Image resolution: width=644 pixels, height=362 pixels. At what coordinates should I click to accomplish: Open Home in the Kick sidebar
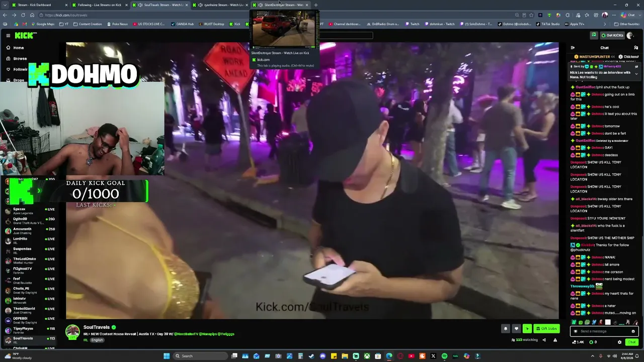[x=19, y=48]
